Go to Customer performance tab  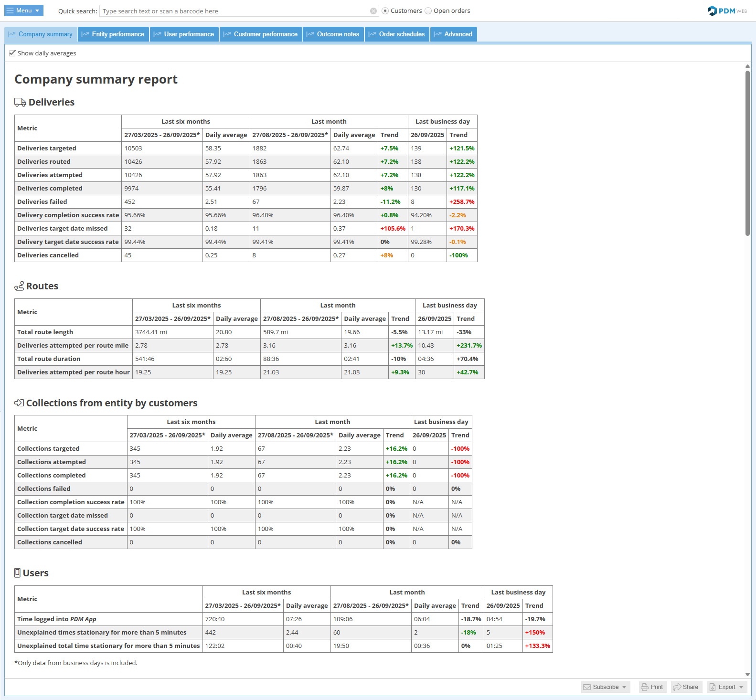(261, 34)
